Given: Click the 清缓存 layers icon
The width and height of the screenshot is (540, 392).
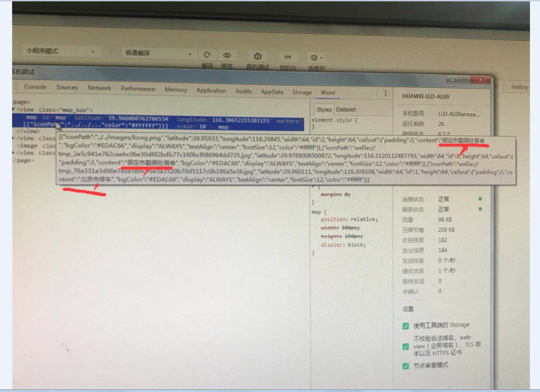Looking at the screenshot, I should click(314, 57).
